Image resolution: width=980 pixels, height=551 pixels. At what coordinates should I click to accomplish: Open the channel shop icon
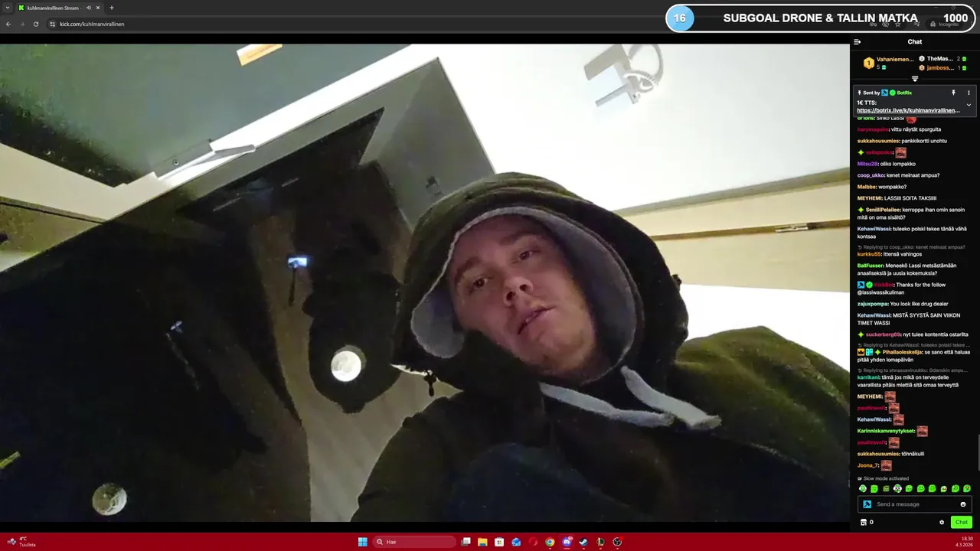[864, 522]
